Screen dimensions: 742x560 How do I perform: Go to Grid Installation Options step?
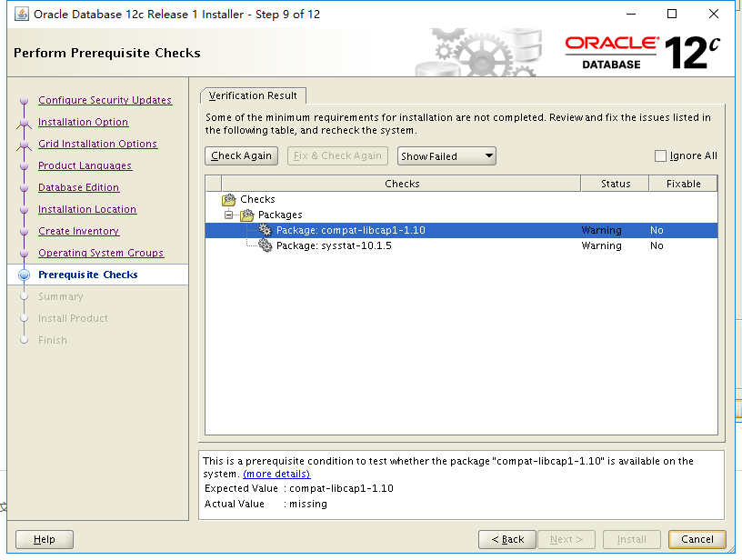[x=97, y=144]
